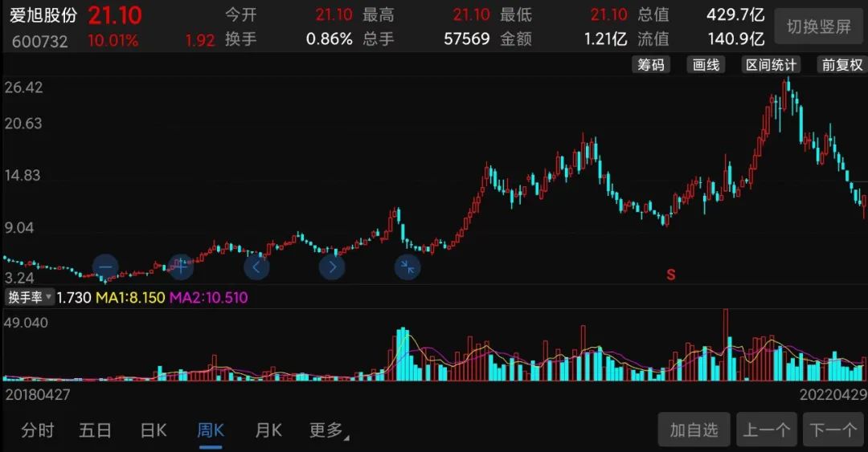
Task: Tap the collapse arrows chart icon
Action: coord(407,268)
